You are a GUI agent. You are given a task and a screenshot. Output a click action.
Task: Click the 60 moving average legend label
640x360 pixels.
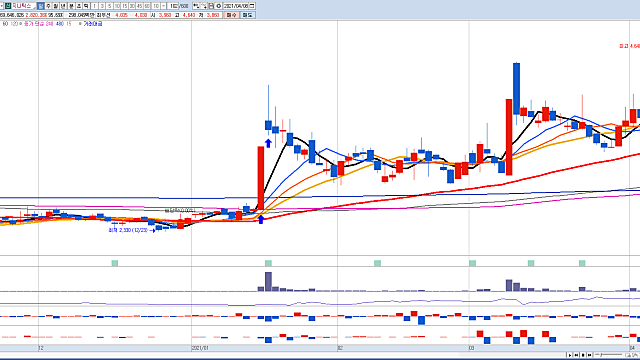pos(5,24)
